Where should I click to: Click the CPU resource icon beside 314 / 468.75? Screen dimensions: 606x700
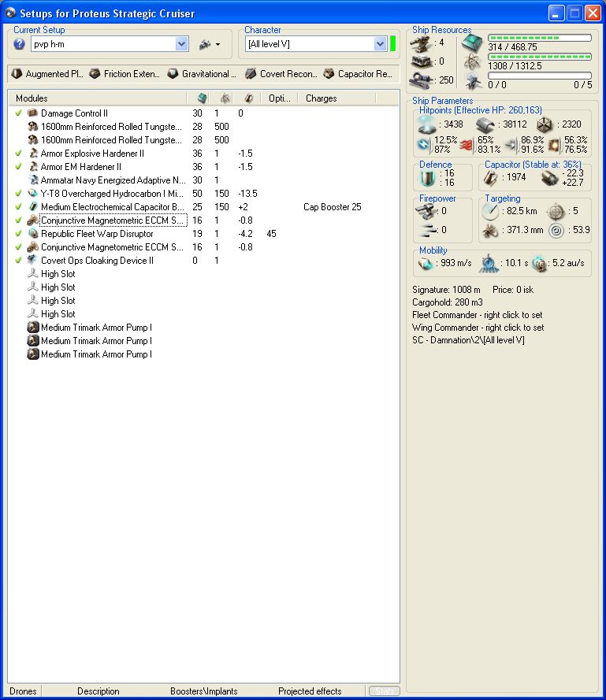[472, 43]
